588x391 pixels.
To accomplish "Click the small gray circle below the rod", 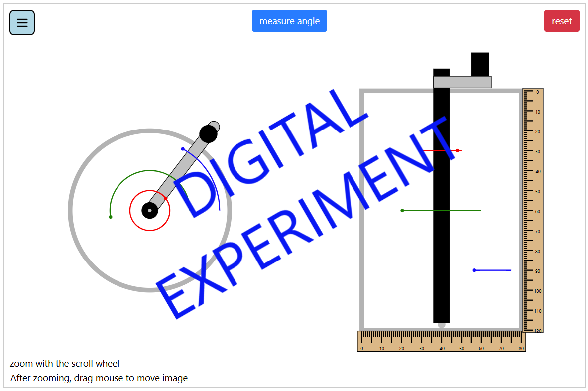I will click(x=441, y=325).
